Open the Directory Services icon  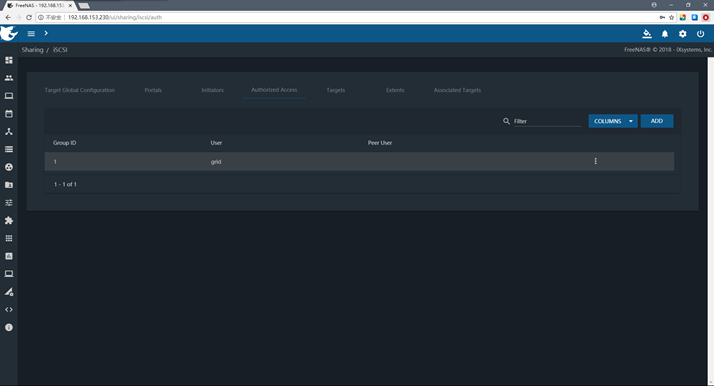point(9,167)
